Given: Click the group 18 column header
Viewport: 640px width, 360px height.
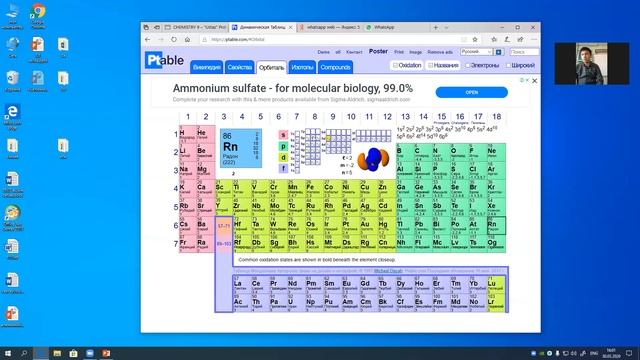Looking at the screenshot, I should tap(496, 117).
